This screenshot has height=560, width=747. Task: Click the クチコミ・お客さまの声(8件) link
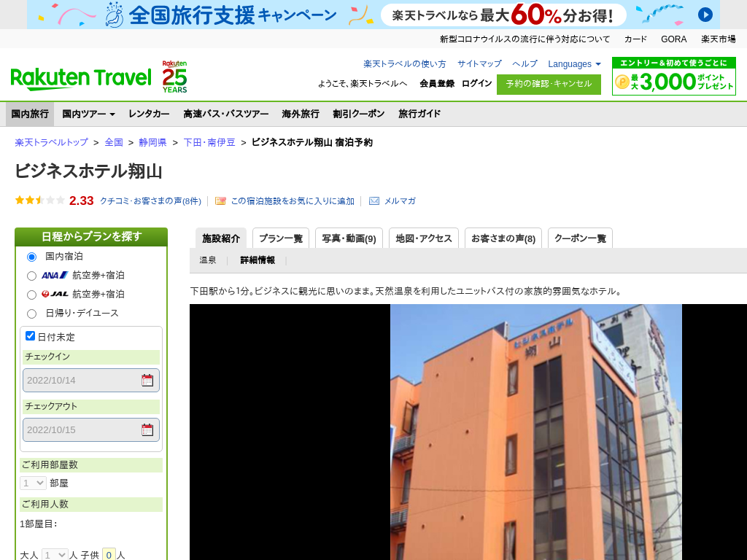pyautogui.click(x=150, y=201)
